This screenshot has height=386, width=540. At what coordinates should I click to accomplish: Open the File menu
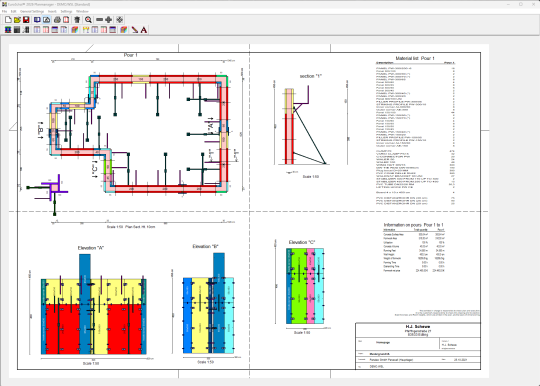click(x=4, y=11)
